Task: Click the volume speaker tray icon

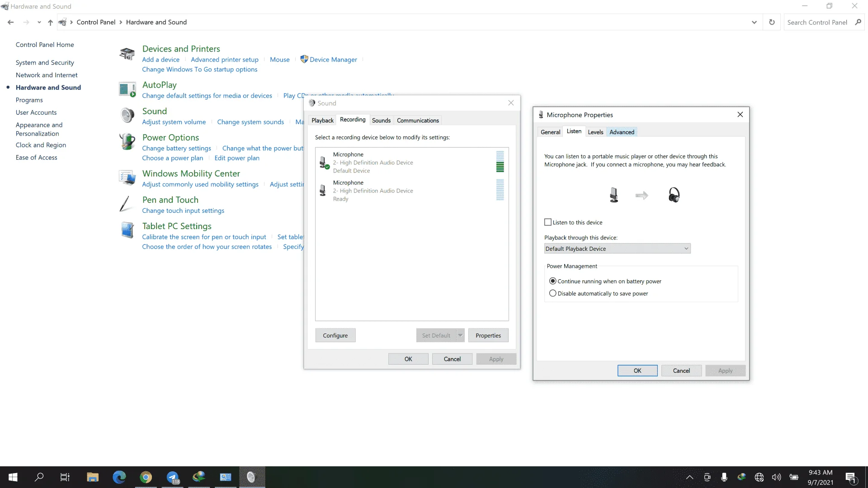Action: (776, 477)
